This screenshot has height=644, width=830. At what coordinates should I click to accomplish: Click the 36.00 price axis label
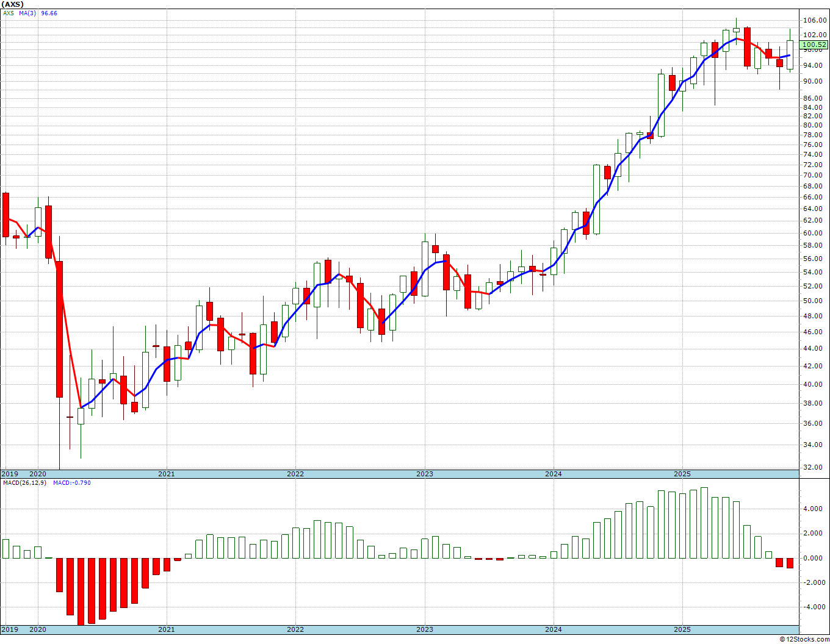coord(815,423)
